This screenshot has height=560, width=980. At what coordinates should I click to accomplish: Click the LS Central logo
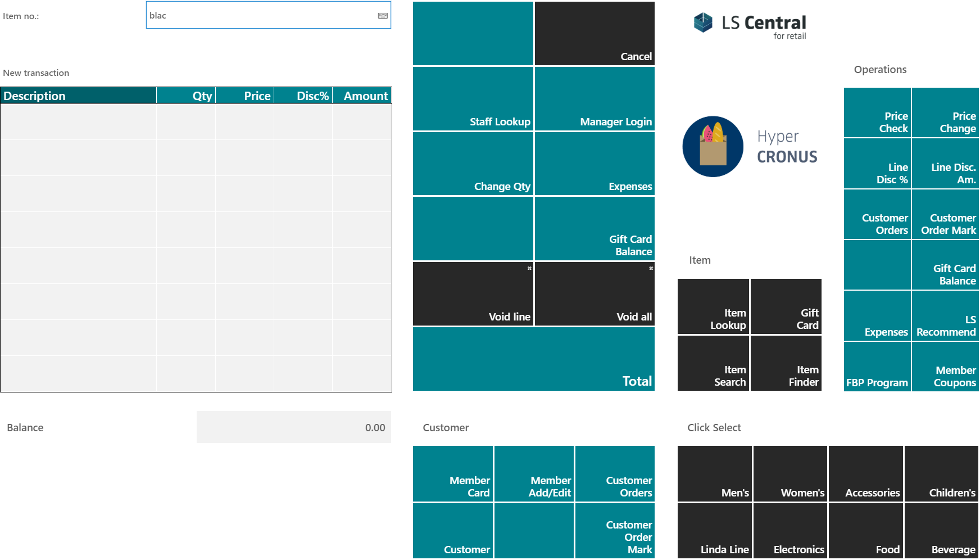750,26
